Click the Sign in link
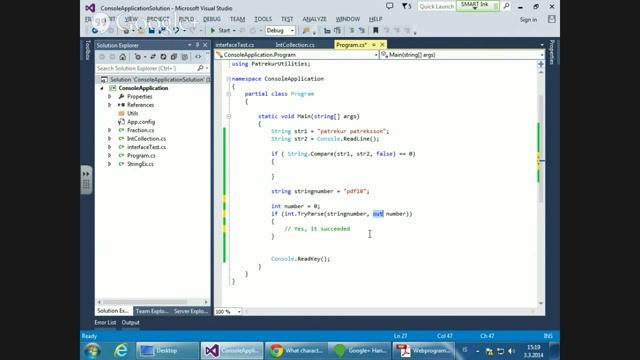 528,20
